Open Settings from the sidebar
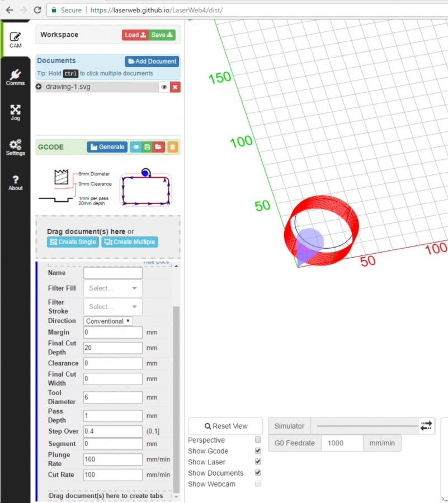 (x=15, y=147)
